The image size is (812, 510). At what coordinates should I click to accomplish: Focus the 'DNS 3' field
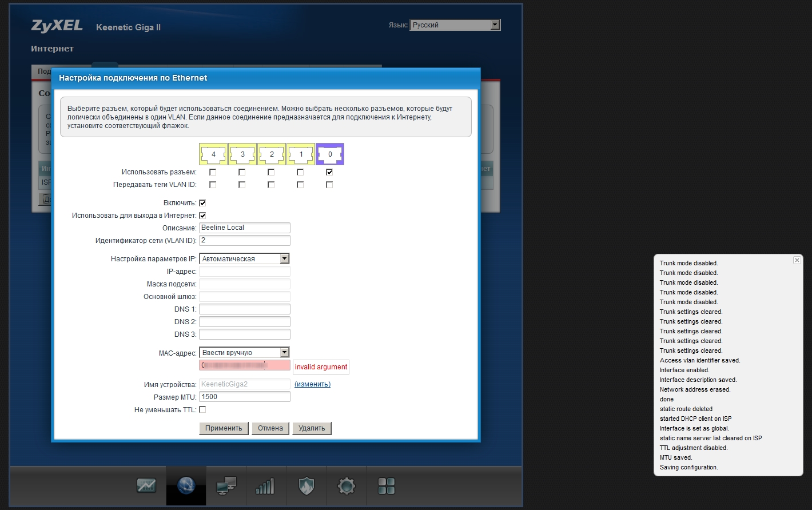245,334
